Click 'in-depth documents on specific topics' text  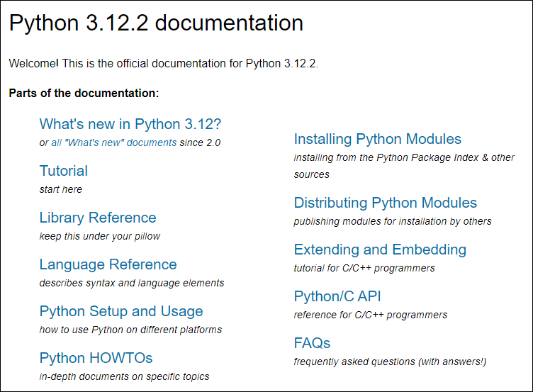tap(125, 376)
